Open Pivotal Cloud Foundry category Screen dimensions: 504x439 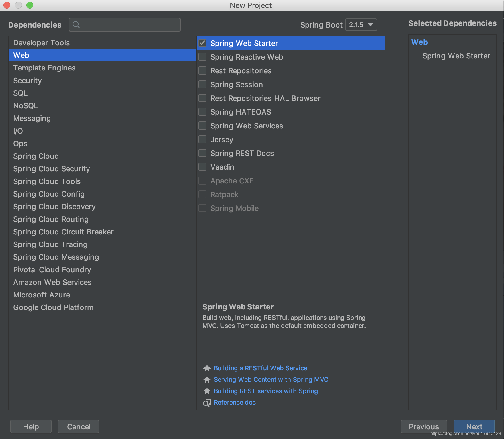pyautogui.click(x=102, y=270)
